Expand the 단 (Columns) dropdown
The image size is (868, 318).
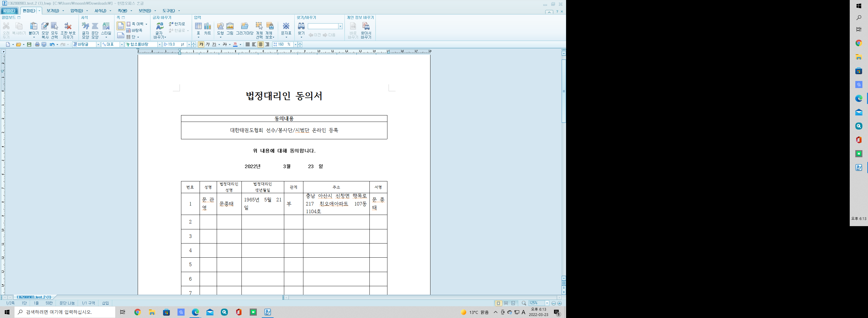click(138, 37)
